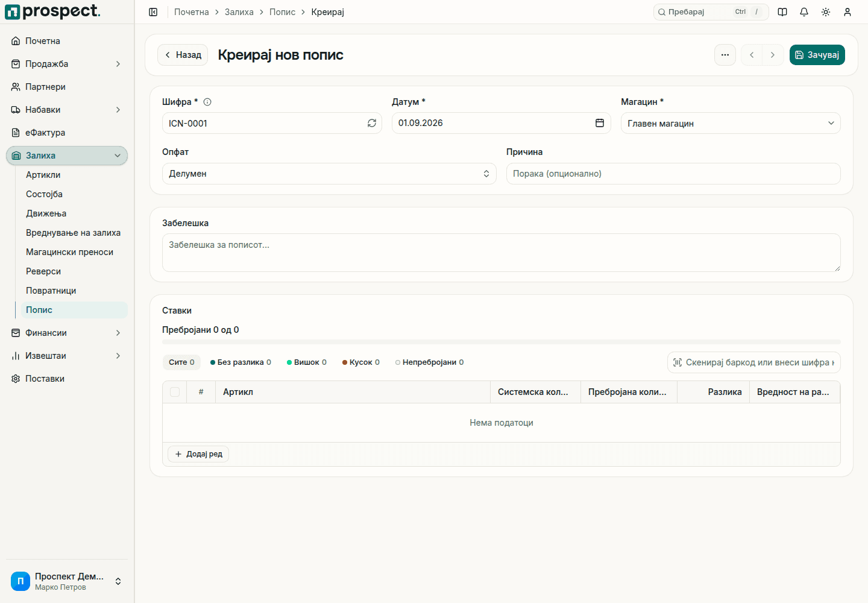Expand the Набавки menu

click(x=67, y=110)
